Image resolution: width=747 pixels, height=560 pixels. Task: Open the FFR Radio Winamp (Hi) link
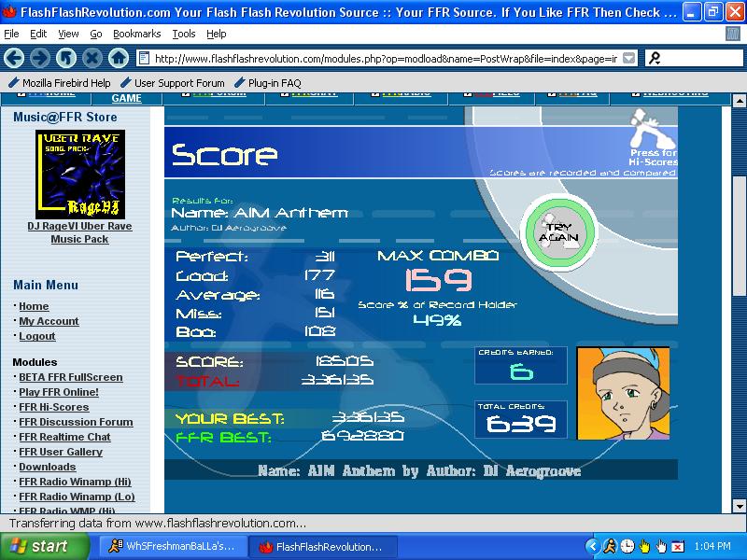coord(75,482)
